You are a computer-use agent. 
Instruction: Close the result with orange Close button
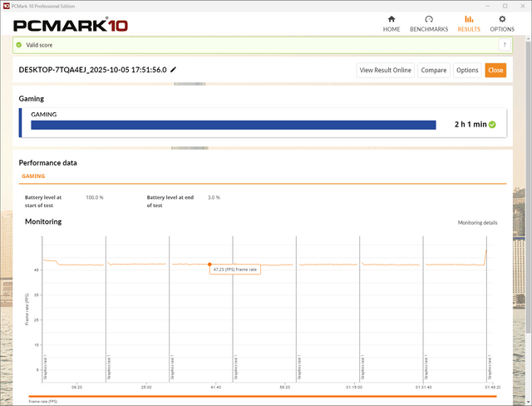tap(495, 70)
